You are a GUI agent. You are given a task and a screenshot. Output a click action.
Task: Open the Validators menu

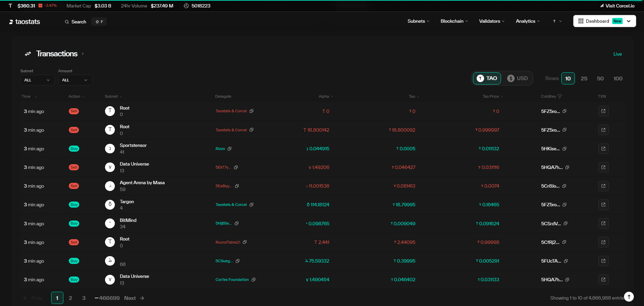click(x=492, y=21)
